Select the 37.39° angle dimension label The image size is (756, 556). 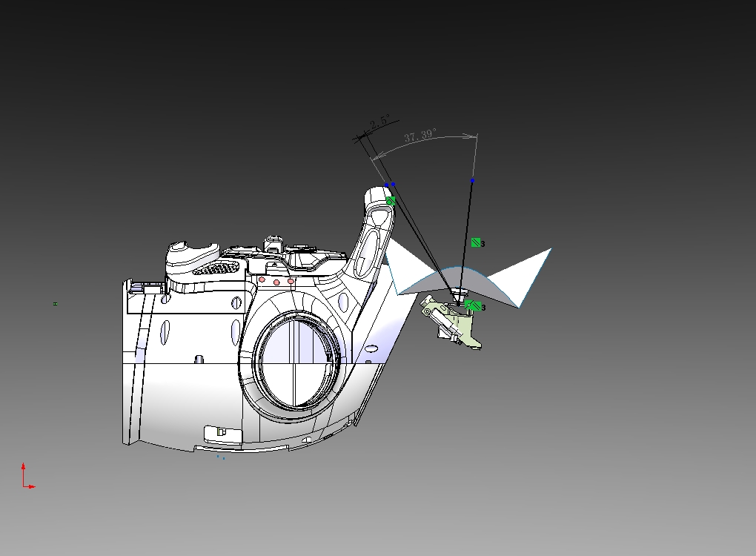(x=420, y=136)
